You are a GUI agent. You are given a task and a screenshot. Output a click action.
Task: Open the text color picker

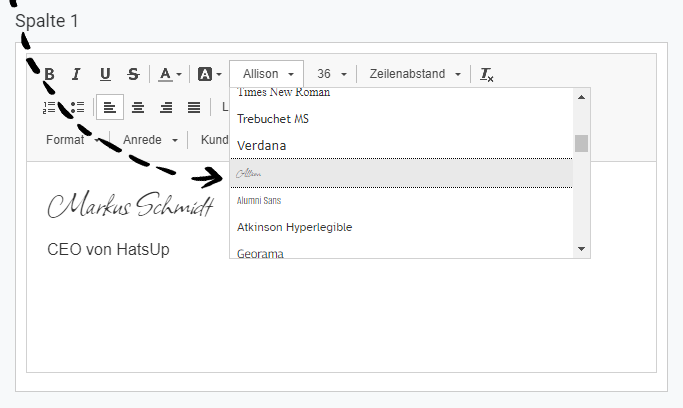click(x=168, y=74)
